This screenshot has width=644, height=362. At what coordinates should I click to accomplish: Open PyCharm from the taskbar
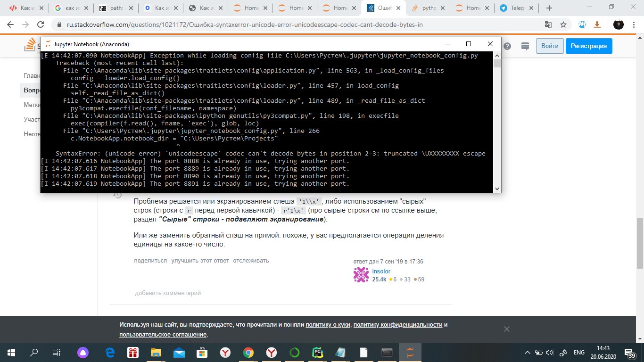pos(317,352)
